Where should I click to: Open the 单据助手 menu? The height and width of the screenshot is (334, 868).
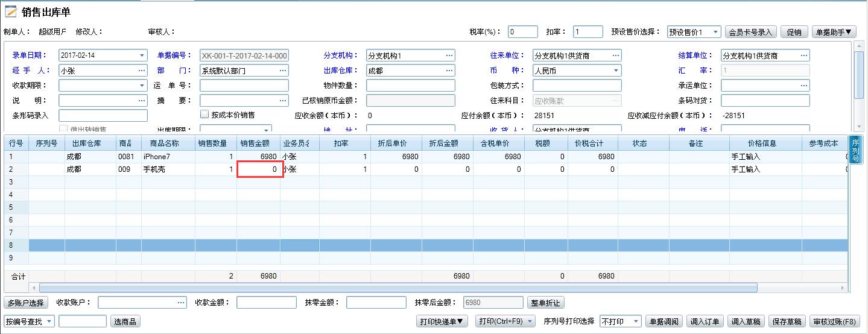(834, 32)
